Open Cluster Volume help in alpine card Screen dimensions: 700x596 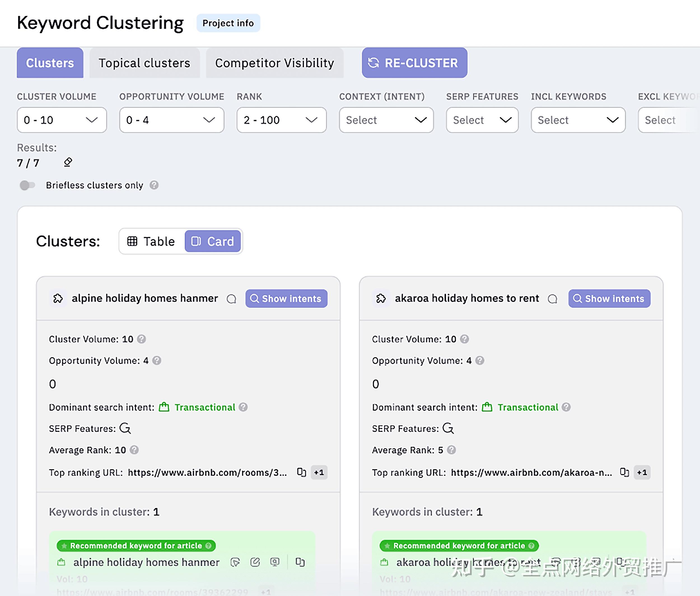[x=142, y=339]
